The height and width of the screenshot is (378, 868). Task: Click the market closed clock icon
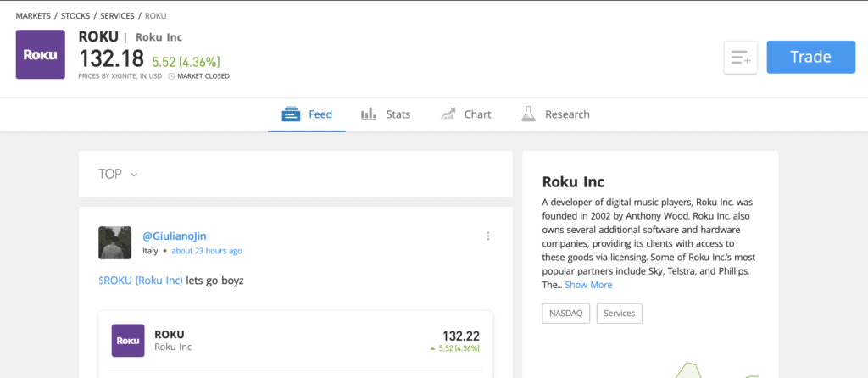(171, 76)
